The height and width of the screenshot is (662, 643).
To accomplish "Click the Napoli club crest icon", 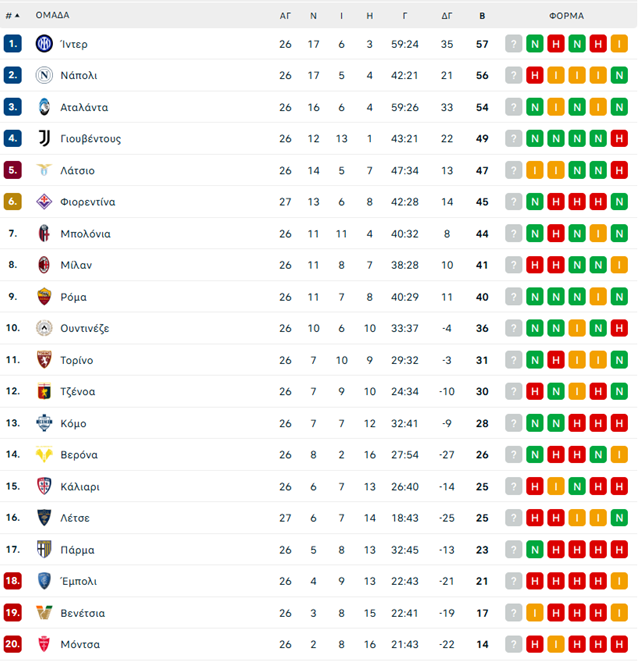I will click(x=44, y=75).
